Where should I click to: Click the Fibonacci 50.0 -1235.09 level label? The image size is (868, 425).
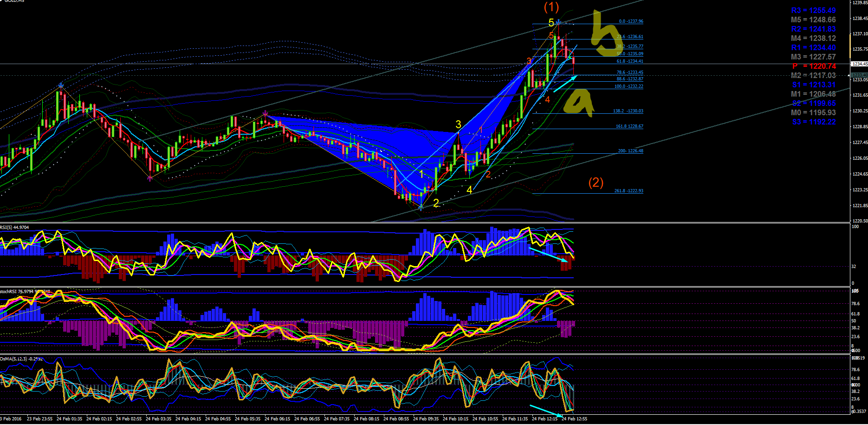630,54
